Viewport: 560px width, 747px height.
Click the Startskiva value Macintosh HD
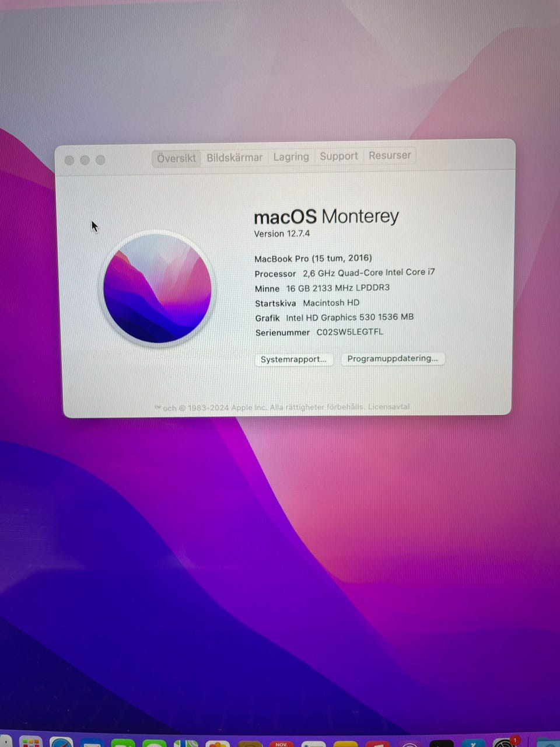(x=331, y=303)
